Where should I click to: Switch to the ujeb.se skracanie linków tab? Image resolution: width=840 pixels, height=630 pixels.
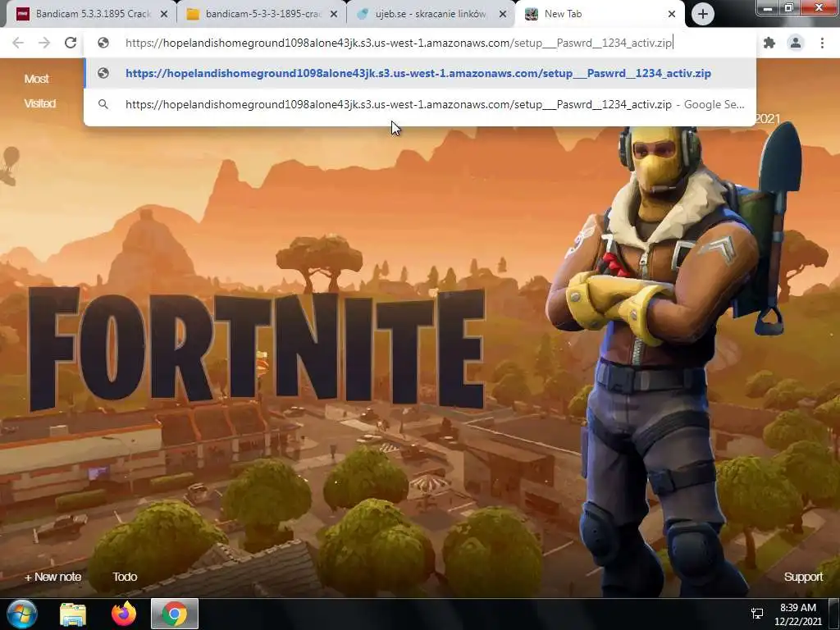pyautogui.click(x=431, y=14)
